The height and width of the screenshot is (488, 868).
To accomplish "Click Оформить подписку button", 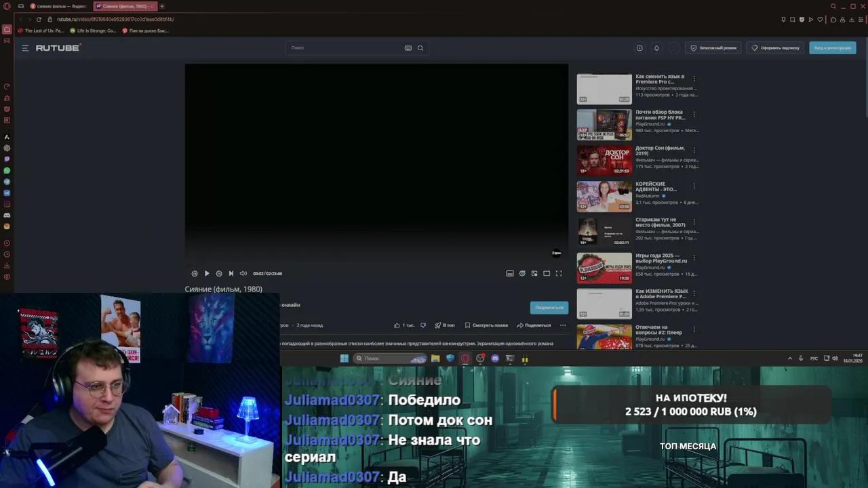I will [x=776, y=47].
